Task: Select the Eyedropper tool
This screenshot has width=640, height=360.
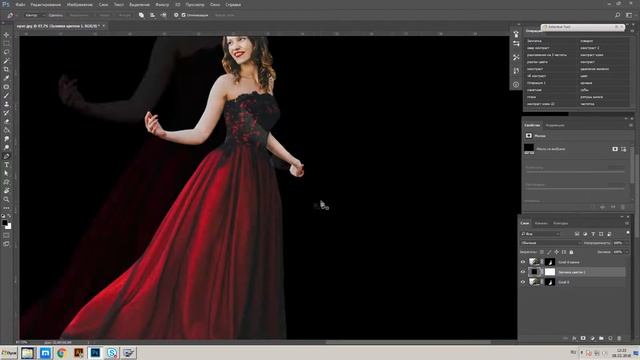Action: tap(6, 78)
